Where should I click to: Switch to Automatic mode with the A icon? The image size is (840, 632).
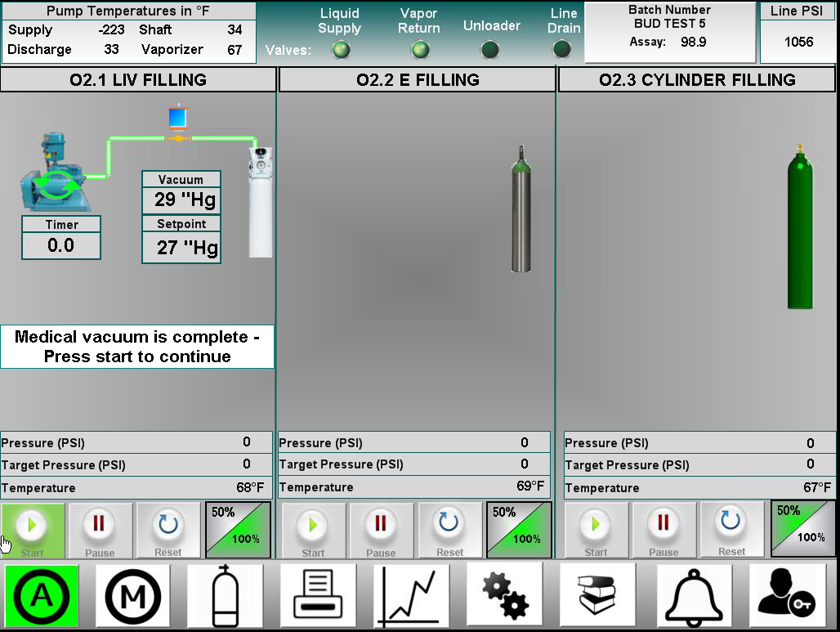(x=42, y=595)
